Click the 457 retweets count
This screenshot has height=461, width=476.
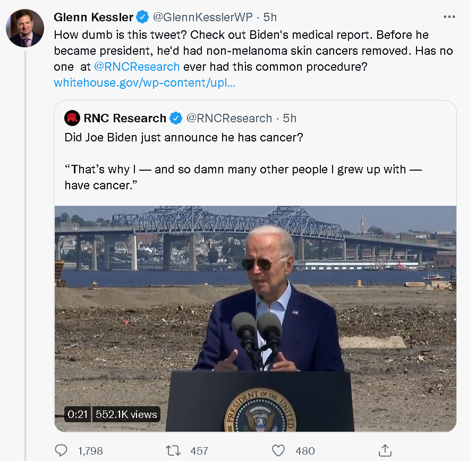(199, 451)
